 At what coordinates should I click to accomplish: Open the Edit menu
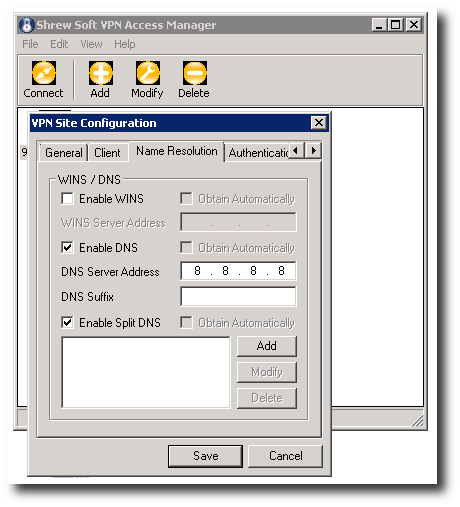59,44
